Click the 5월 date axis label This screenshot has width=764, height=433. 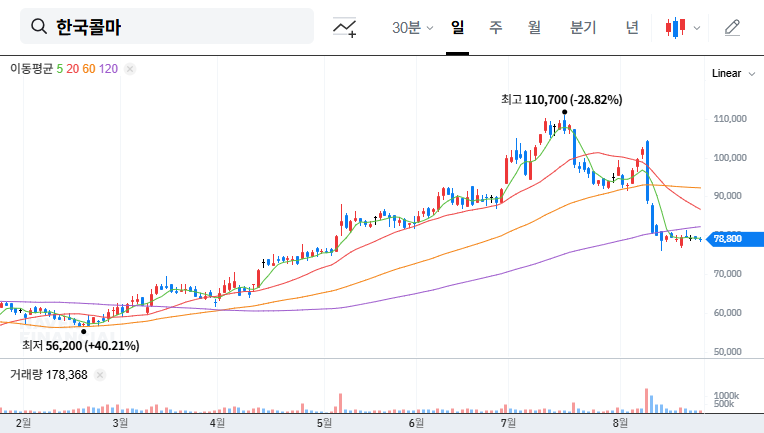[324, 423]
